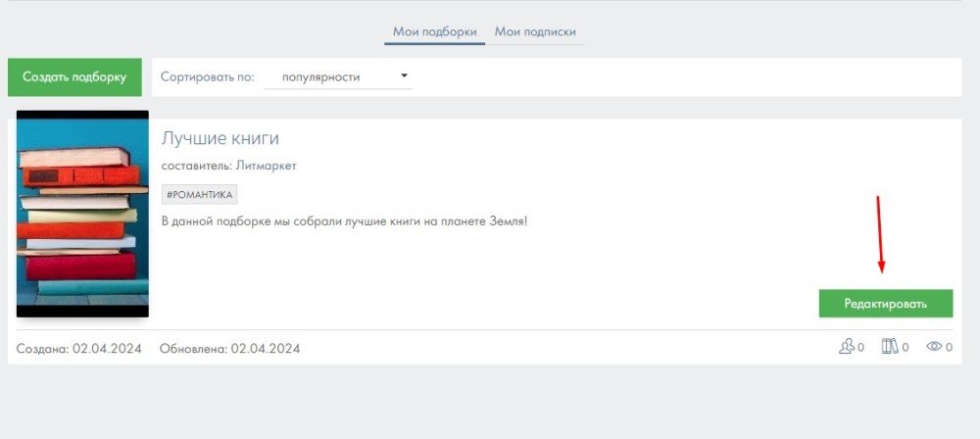The image size is (980, 439).
Task: Click the Сортировать по label
Action: [208, 76]
